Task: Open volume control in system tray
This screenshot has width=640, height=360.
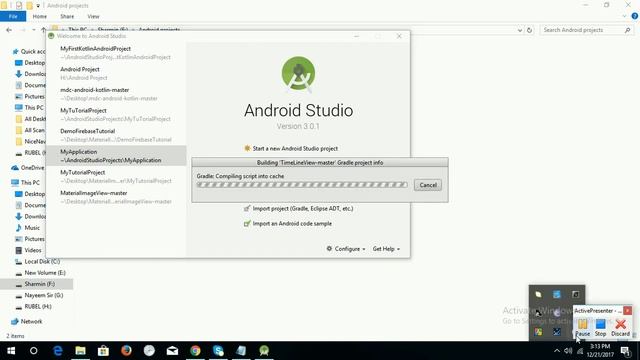Action: click(568, 351)
